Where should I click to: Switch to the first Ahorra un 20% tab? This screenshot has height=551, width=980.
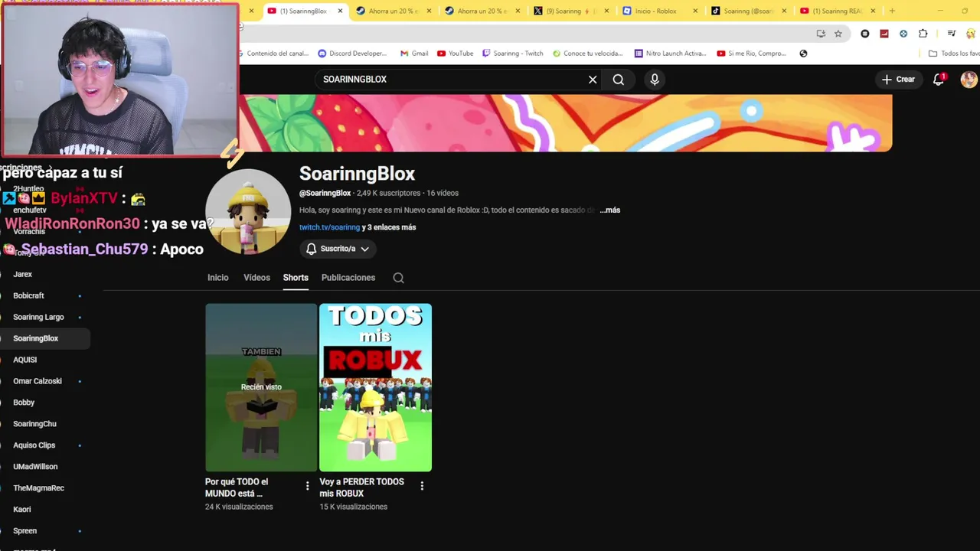pyautogui.click(x=394, y=11)
